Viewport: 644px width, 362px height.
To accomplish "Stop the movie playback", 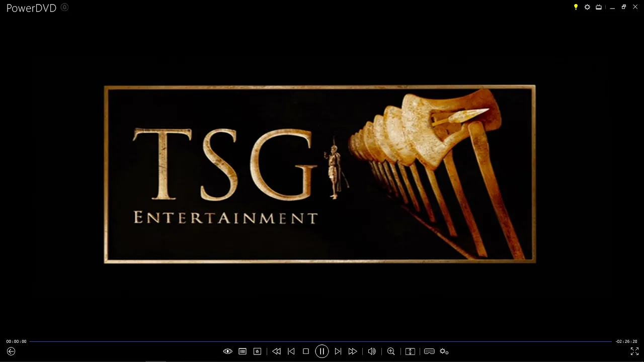I will coord(305,351).
